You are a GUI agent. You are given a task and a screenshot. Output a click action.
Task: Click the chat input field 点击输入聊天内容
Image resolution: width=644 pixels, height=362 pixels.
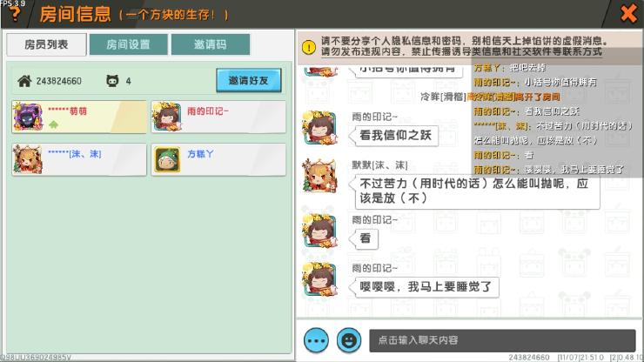pyautogui.click(x=502, y=340)
